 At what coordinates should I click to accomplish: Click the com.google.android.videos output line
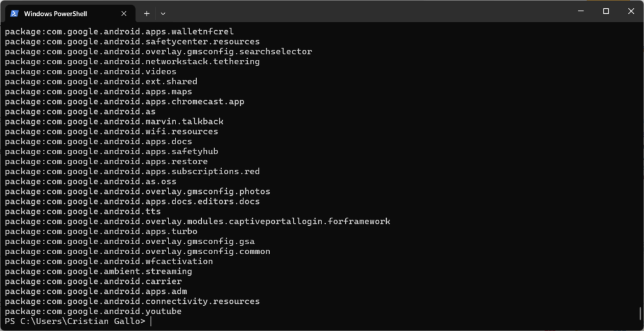[91, 72]
